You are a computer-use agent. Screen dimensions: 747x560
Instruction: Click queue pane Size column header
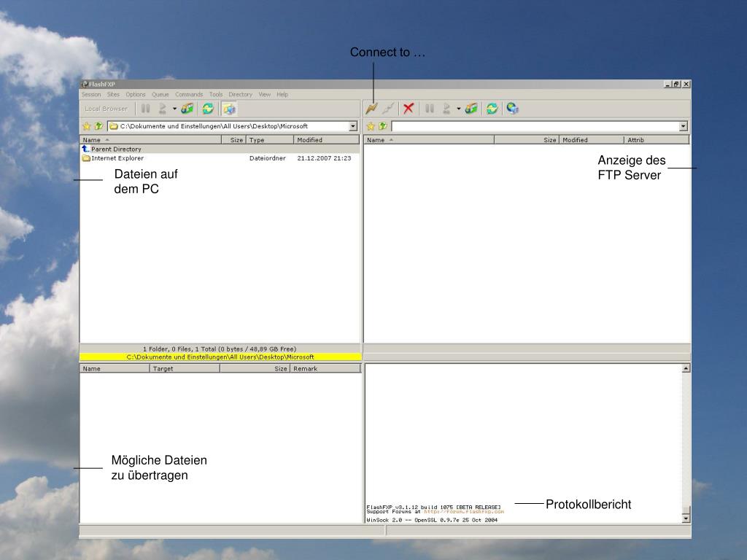(x=255, y=368)
